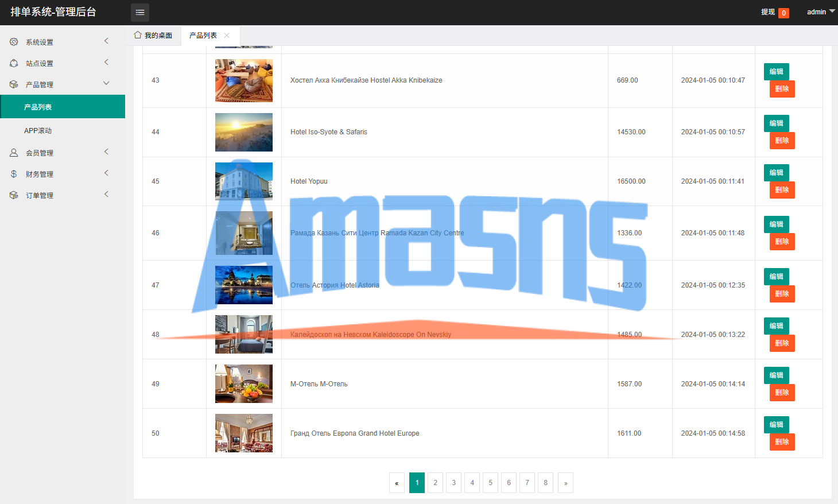
Task: Collapse the 产品管理 menu chevron
Action: tap(106, 83)
